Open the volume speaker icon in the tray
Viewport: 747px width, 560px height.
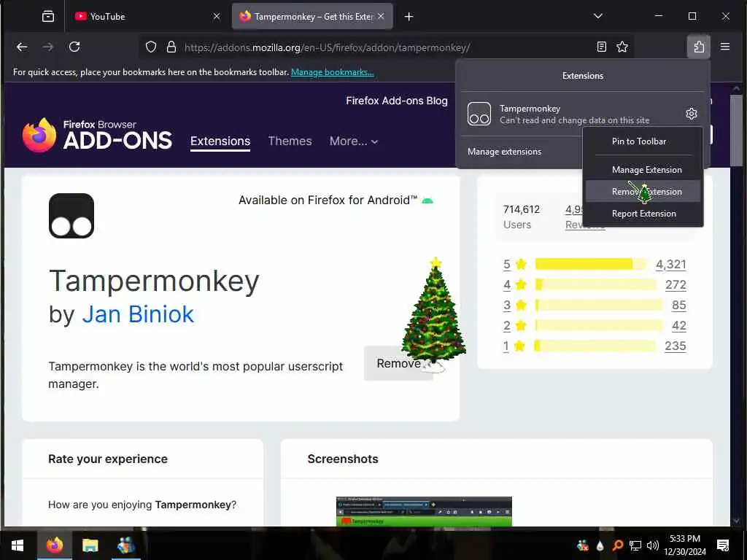(653, 545)
